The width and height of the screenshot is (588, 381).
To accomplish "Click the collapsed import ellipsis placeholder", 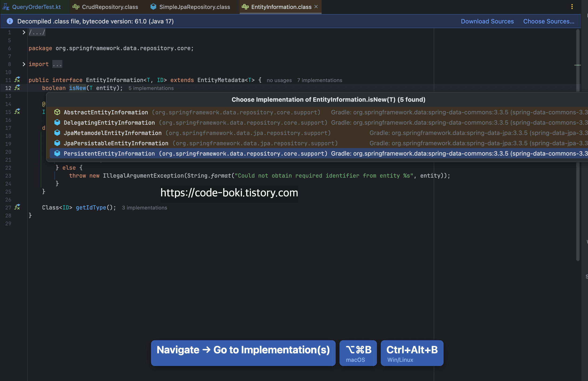I will (57, 64).
